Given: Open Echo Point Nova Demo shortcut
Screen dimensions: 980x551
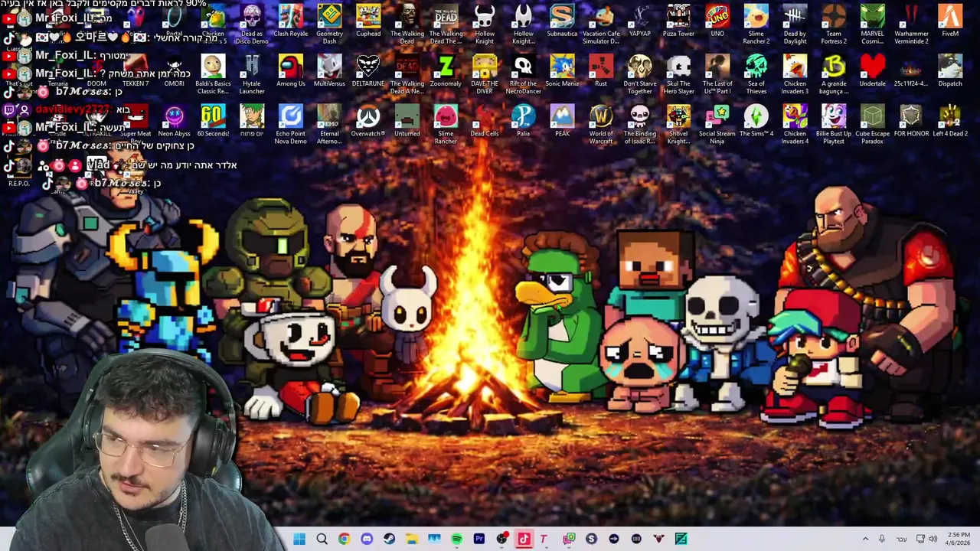Looking at the screenshot, I should click(x=290, y=124).
